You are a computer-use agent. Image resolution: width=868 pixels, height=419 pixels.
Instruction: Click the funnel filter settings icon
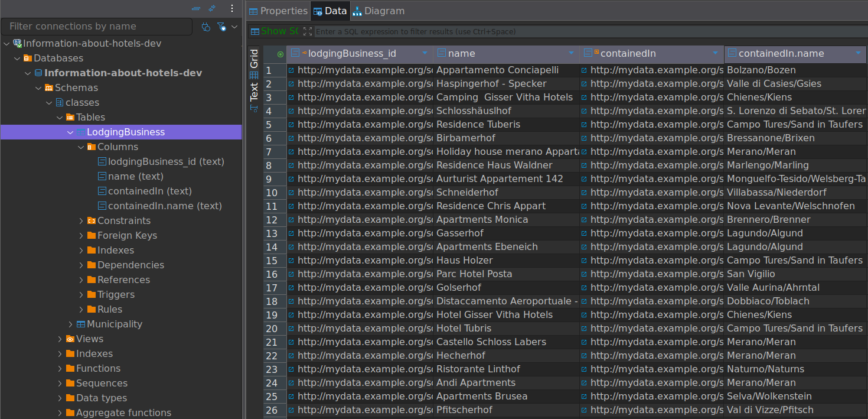click(221, 27)
